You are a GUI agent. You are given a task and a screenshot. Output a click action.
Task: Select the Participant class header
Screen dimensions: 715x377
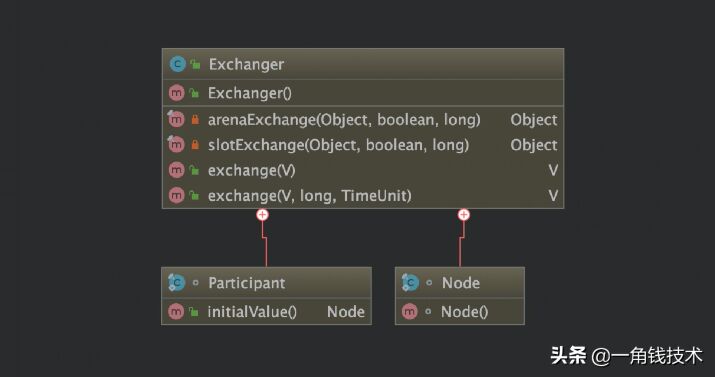point(266,283)
